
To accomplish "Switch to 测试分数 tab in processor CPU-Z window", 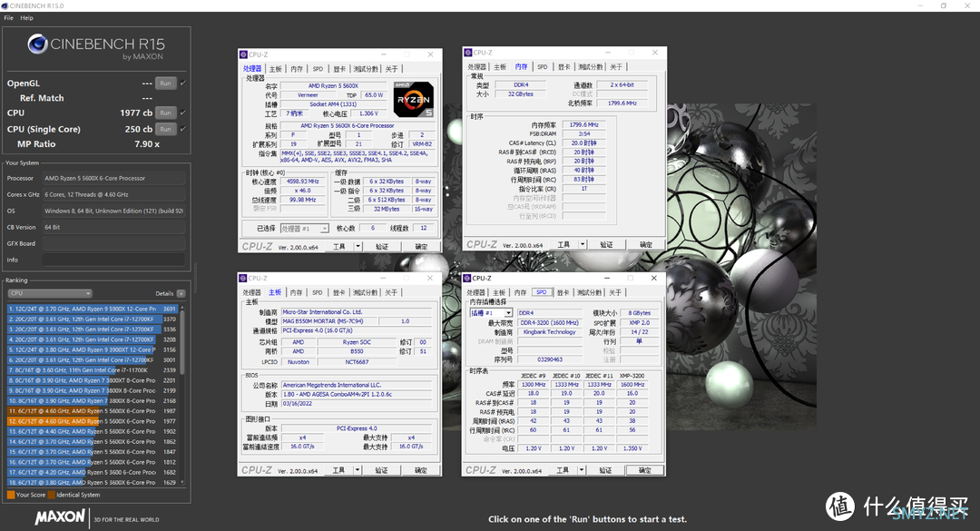I will pyautogui.click(x=366, y=69).
